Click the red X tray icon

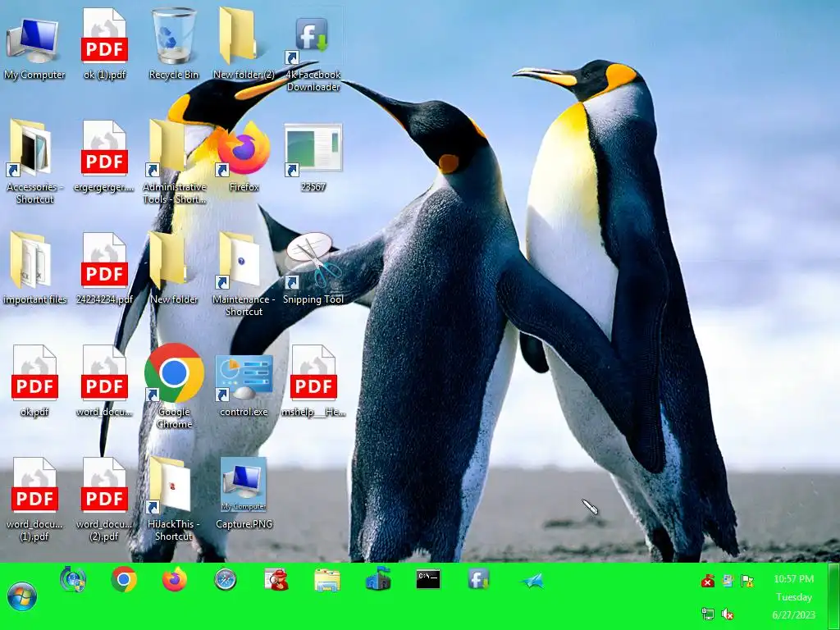(708, 581)
